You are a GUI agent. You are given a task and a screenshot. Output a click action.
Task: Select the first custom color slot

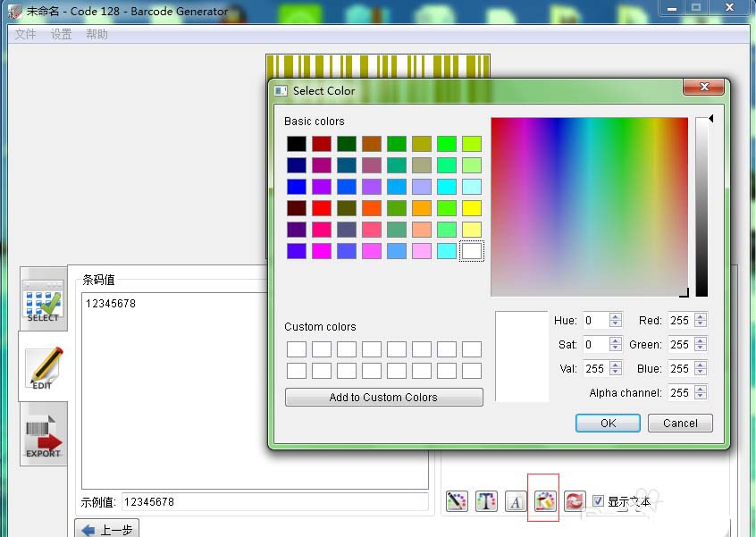click(x=297, y=349)
